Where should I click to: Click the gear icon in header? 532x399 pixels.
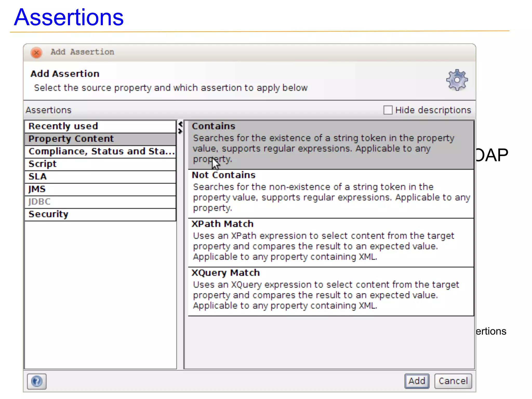(457, 80)
